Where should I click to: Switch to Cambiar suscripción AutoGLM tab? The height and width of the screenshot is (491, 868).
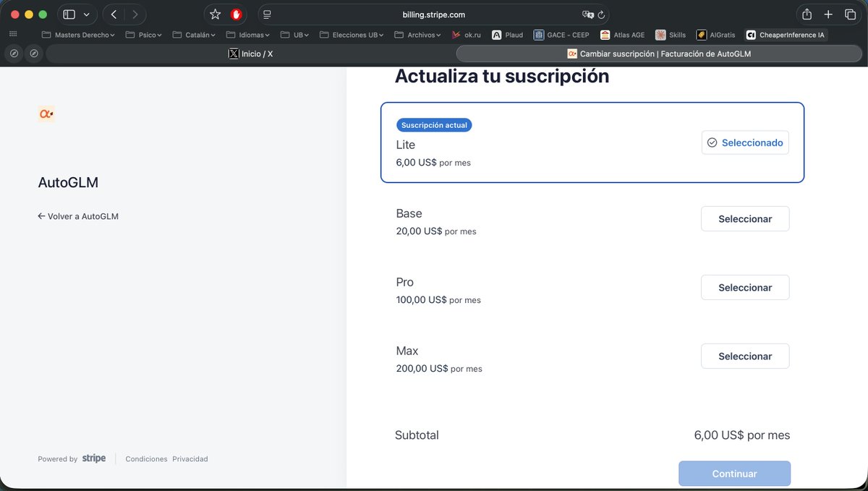659,54
